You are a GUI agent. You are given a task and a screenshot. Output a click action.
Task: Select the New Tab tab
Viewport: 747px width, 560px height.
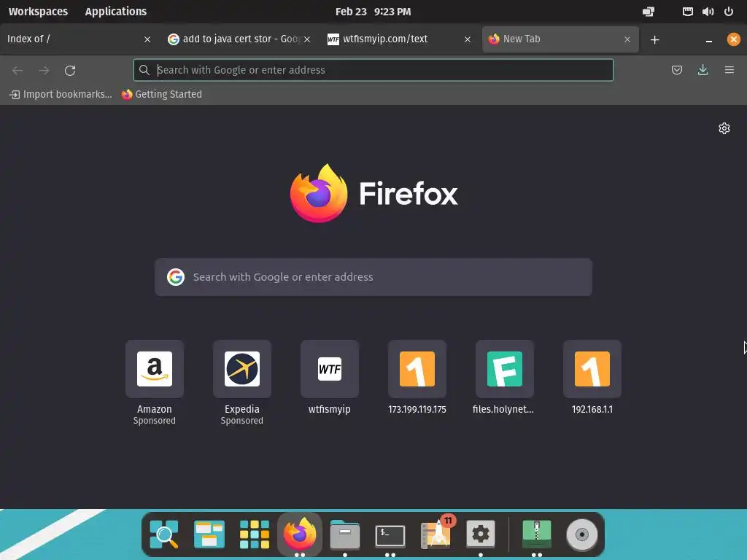(x=560, y=39)
